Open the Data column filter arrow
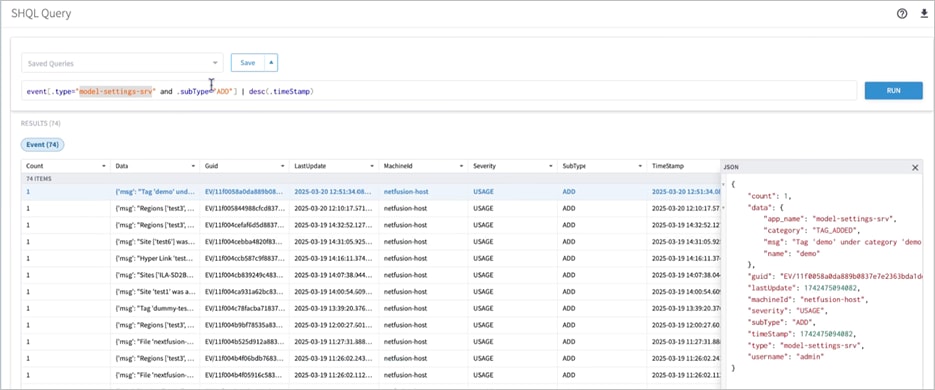 (193, 166)
